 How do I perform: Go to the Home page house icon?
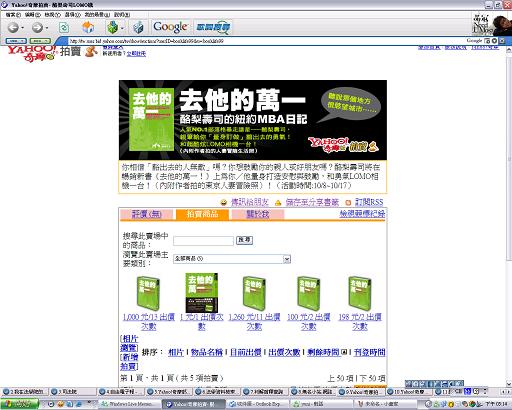tap(88, 27)
